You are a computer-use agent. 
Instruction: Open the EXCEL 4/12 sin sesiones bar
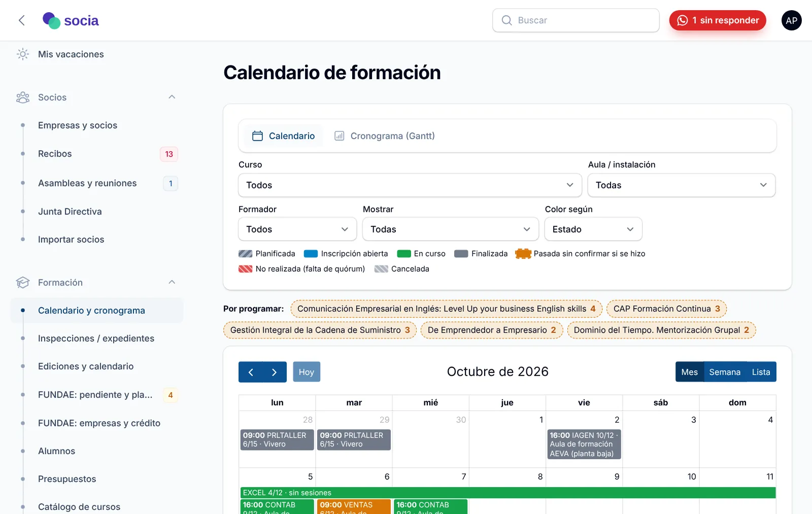(x=508, y=493)
